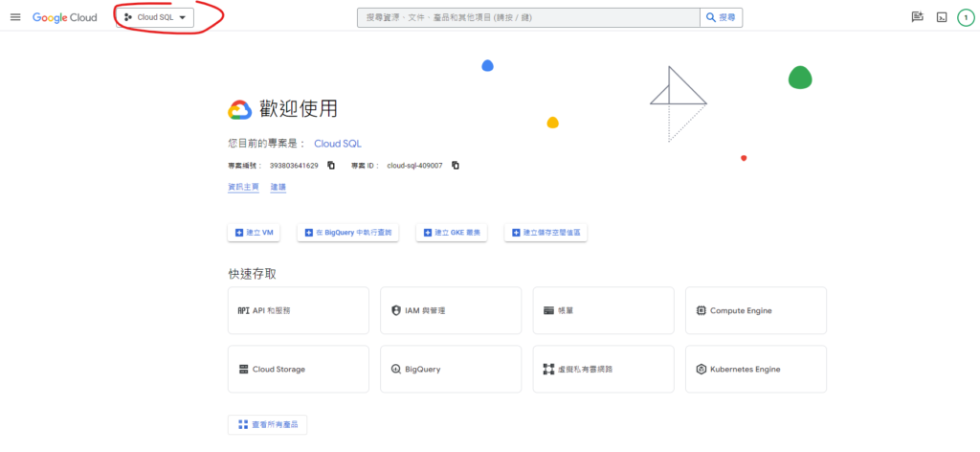The width and height of the screenshot is (980, 452).
Task: Click the 建立 VM button
Action: pyautogui.click(x=255, y=233)
